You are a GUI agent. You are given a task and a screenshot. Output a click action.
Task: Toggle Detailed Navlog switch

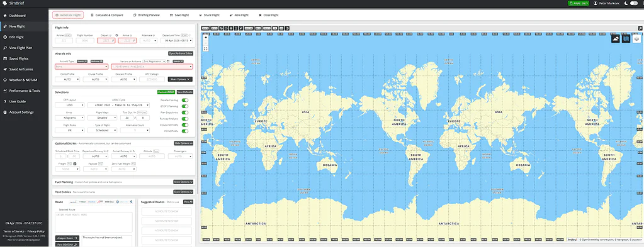[x=185, y=100]
